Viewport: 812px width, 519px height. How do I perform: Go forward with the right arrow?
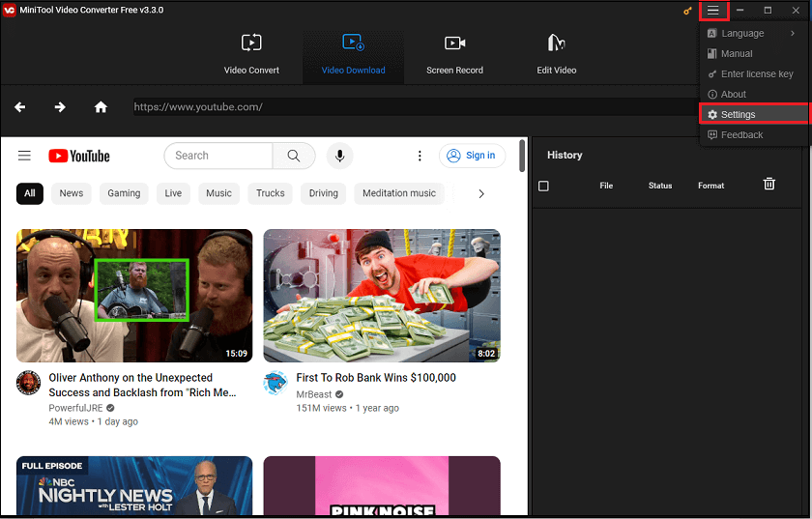point(60,106)
